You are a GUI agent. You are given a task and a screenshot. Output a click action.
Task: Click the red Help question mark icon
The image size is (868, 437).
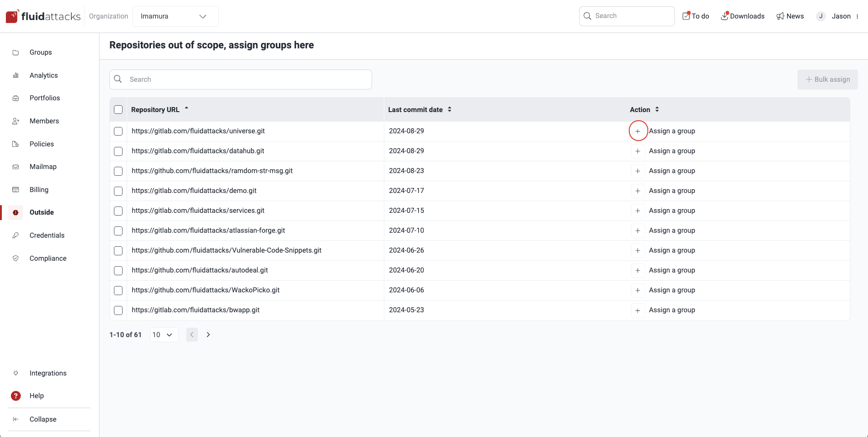pyautogui.click(x=16, y=396)
